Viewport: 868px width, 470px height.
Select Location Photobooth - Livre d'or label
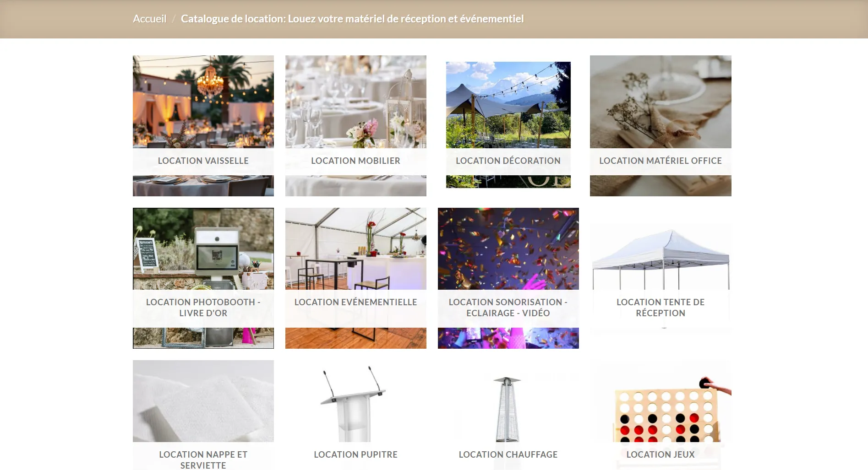[x=203, y=308]
